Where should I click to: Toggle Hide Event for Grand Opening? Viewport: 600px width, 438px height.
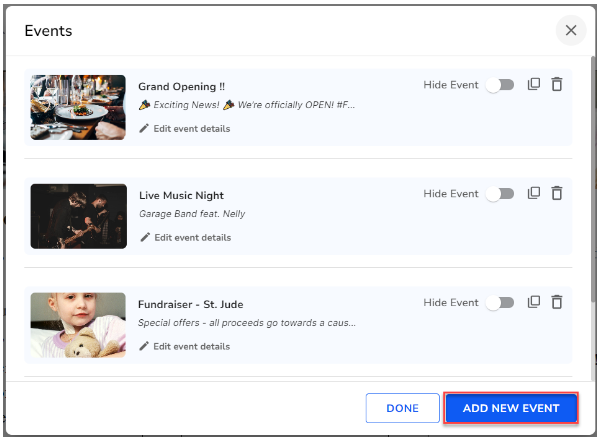499,86
